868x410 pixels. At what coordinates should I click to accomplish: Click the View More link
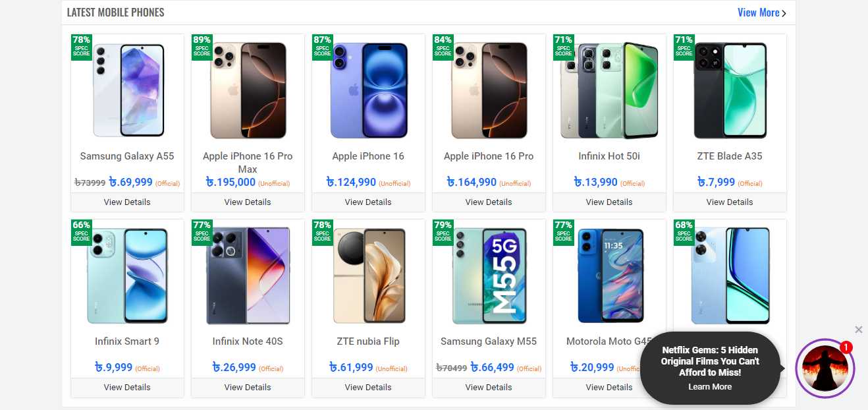pos(761,13)
